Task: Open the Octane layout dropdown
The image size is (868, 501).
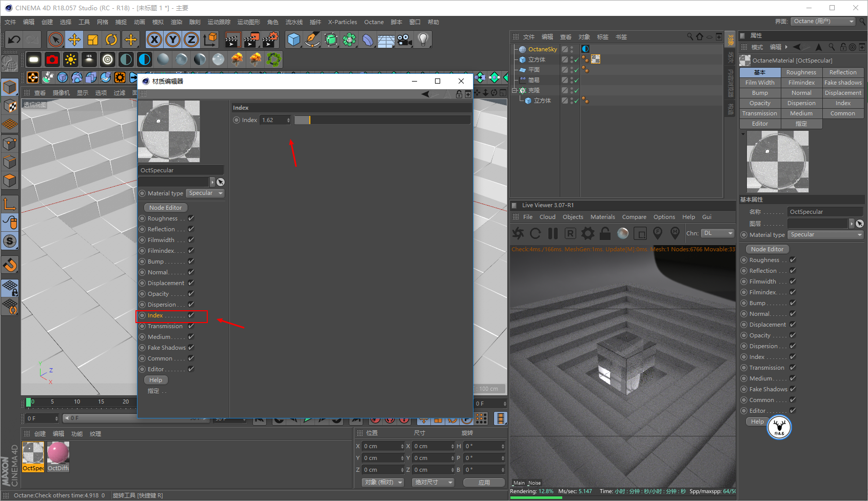Action: [823, 22]
